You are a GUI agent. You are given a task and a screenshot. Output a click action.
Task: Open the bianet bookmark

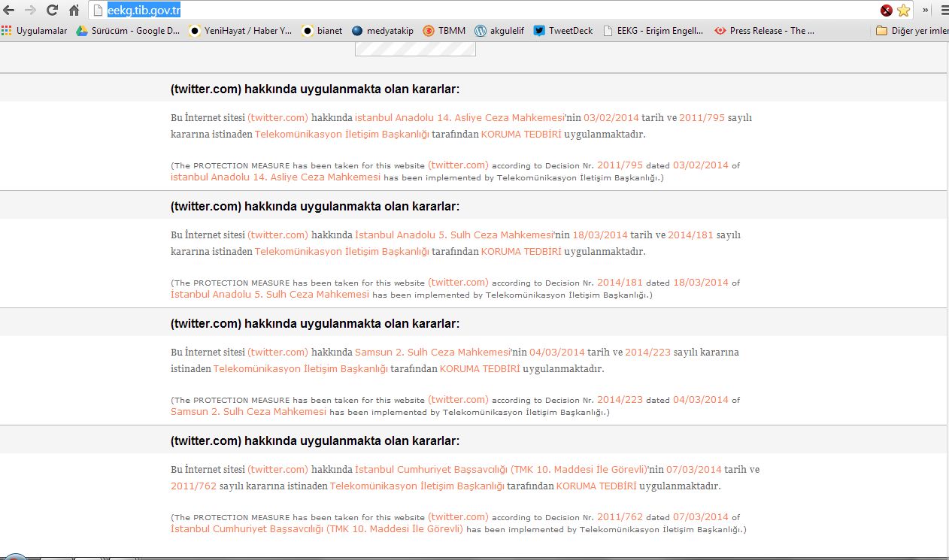pyautogui.click(x=322, y=31)
